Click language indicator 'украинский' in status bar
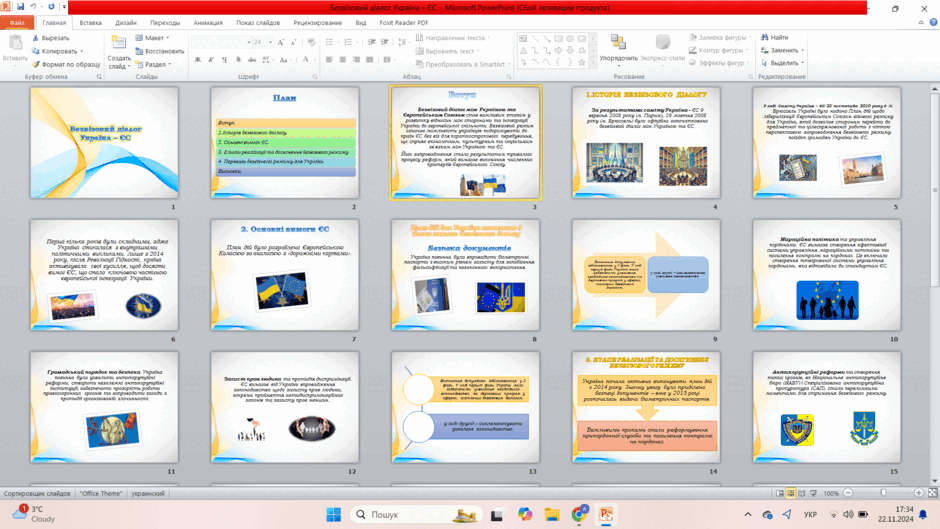940x529 pixels. (147, 493)
